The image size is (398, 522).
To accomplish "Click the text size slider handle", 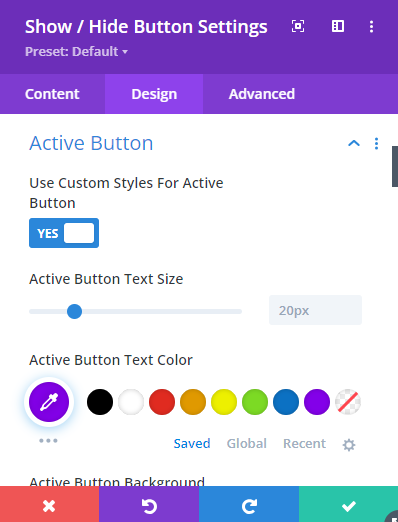I will click(x=74, y=311).
